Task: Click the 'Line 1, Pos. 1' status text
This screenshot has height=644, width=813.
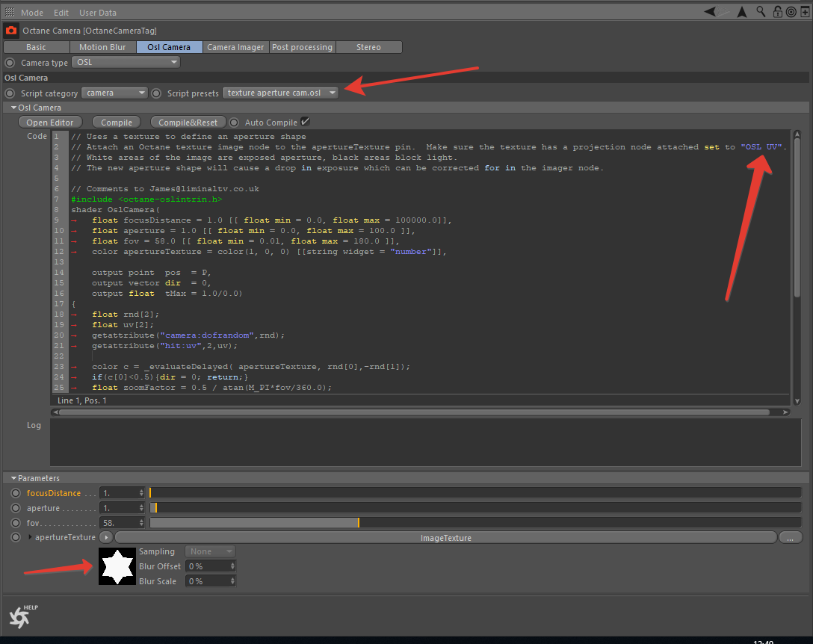Action: click(x=82, y=400)
